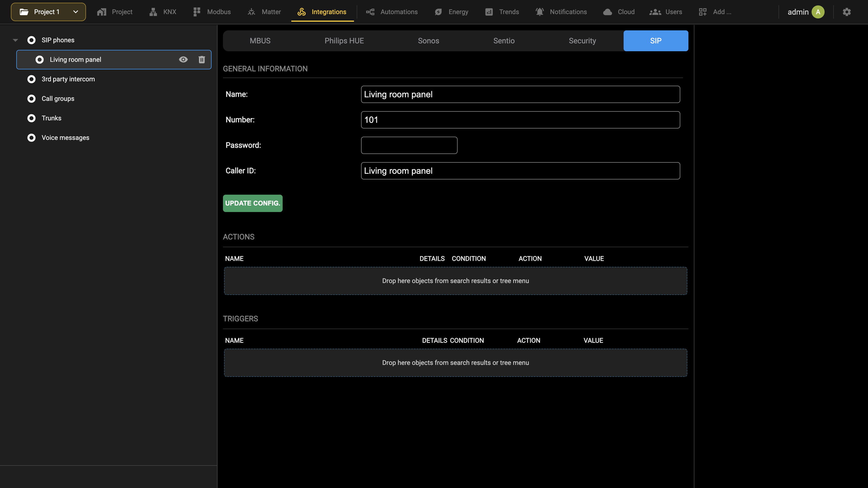Click the admin avatar icon
868x488 pixels.
818,12
